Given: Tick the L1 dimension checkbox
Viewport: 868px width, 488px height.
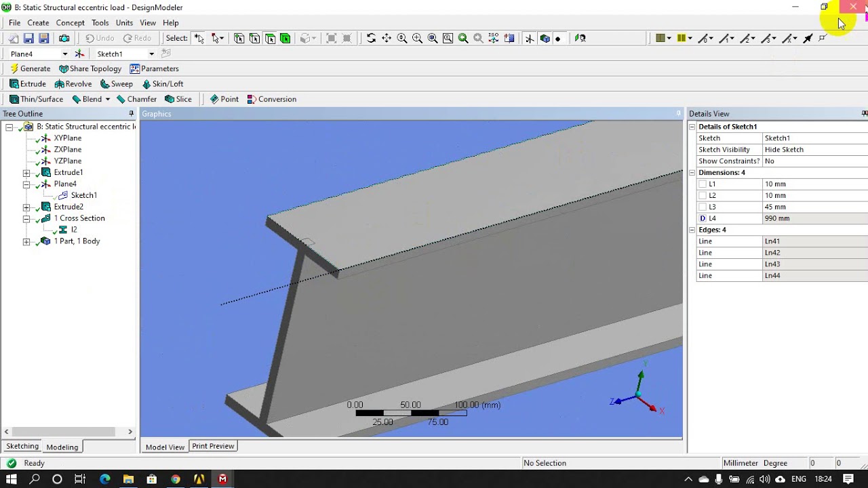Looking at the screenshot, I should pos(703,184).
